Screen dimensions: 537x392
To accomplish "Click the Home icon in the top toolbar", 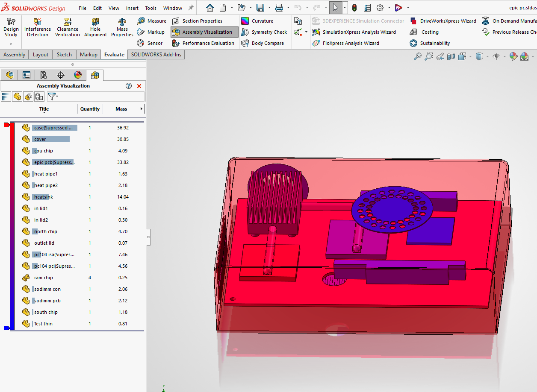I will 210,8.
